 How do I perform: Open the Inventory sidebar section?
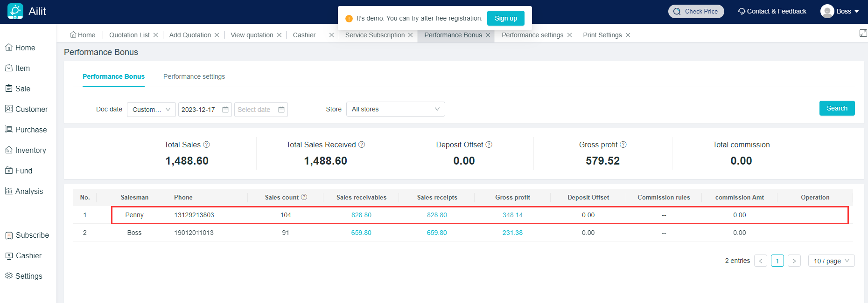30,150
